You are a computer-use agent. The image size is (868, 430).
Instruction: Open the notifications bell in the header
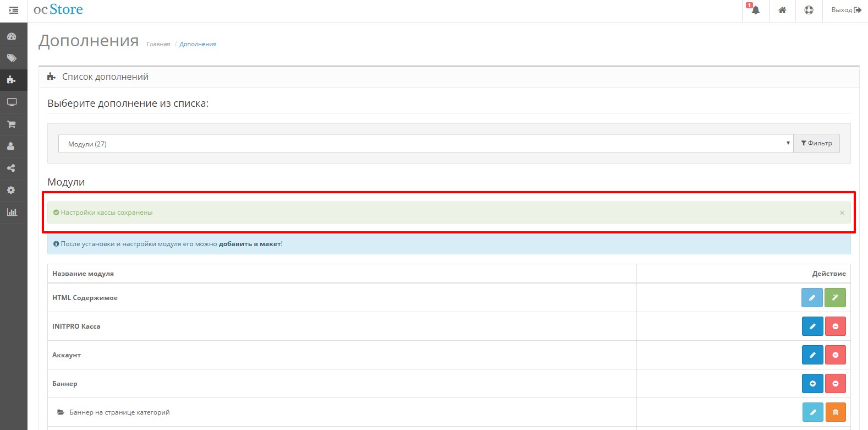tap(755, 10)
